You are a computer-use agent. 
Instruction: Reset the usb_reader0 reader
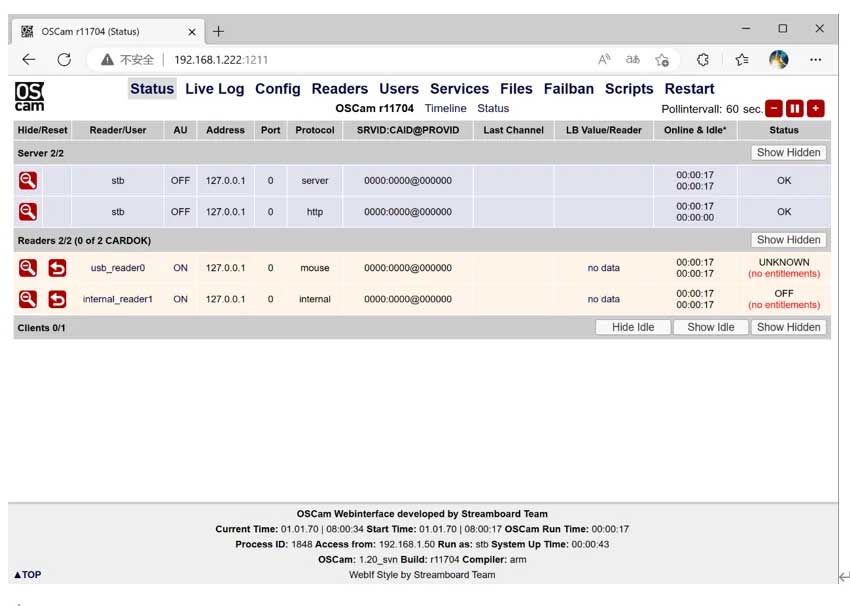pos(57,268)
